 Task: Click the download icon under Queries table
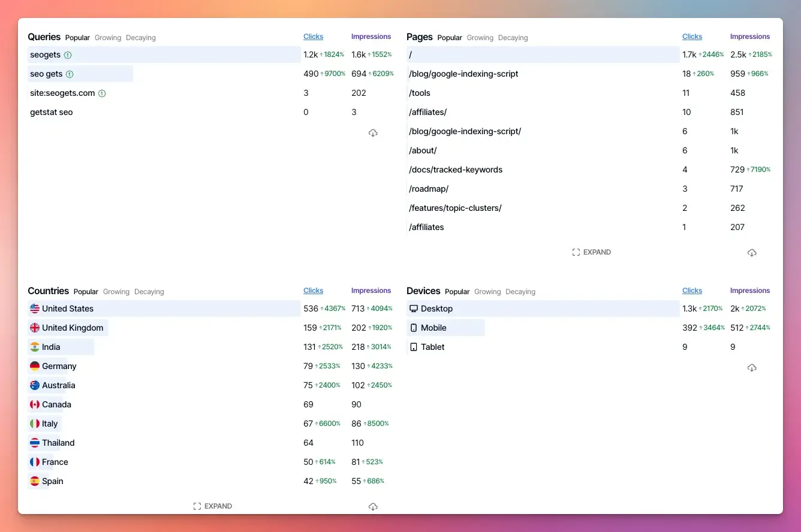(373, 133)
